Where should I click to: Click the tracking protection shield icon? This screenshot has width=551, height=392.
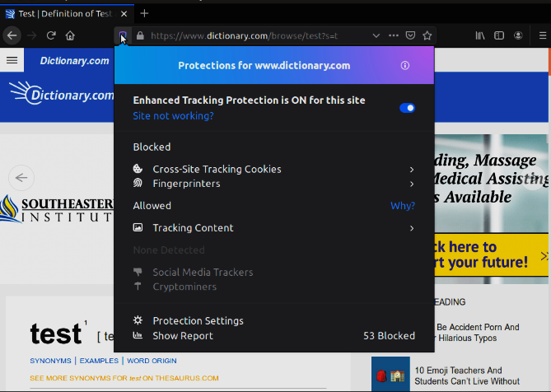pos(124,35)
